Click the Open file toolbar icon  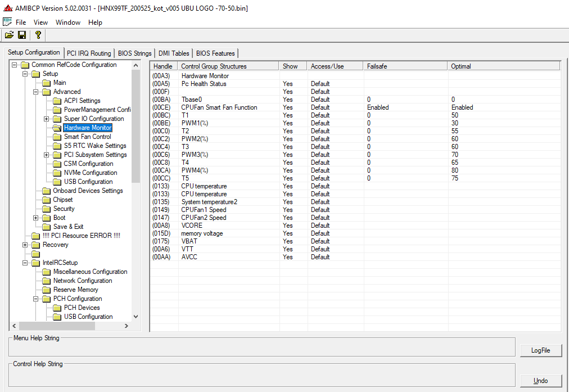[9, 35]
